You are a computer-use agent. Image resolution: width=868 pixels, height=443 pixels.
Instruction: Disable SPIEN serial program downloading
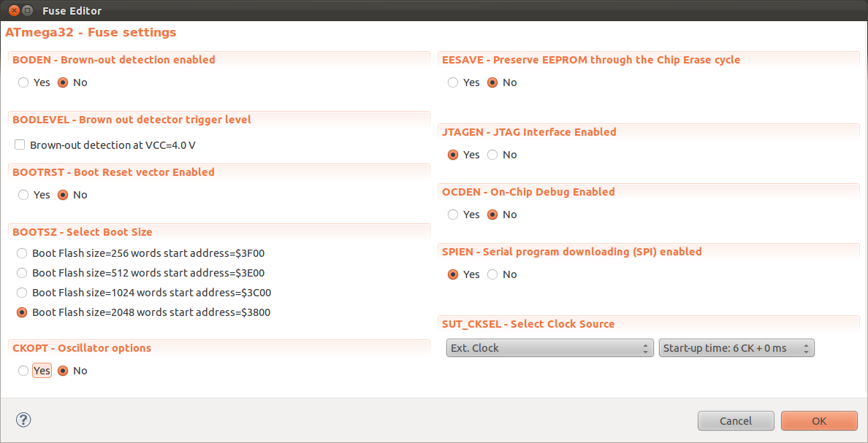493,274
